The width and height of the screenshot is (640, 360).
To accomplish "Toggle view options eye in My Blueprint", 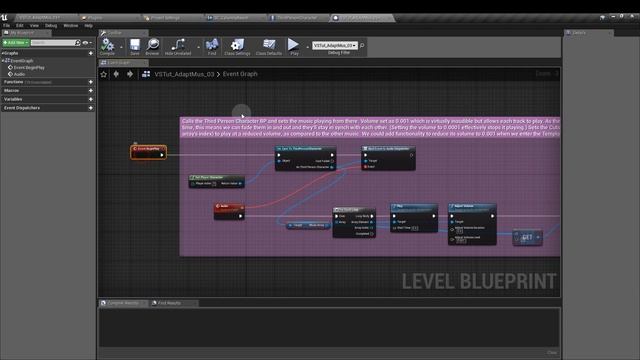I will coord(85,43).
